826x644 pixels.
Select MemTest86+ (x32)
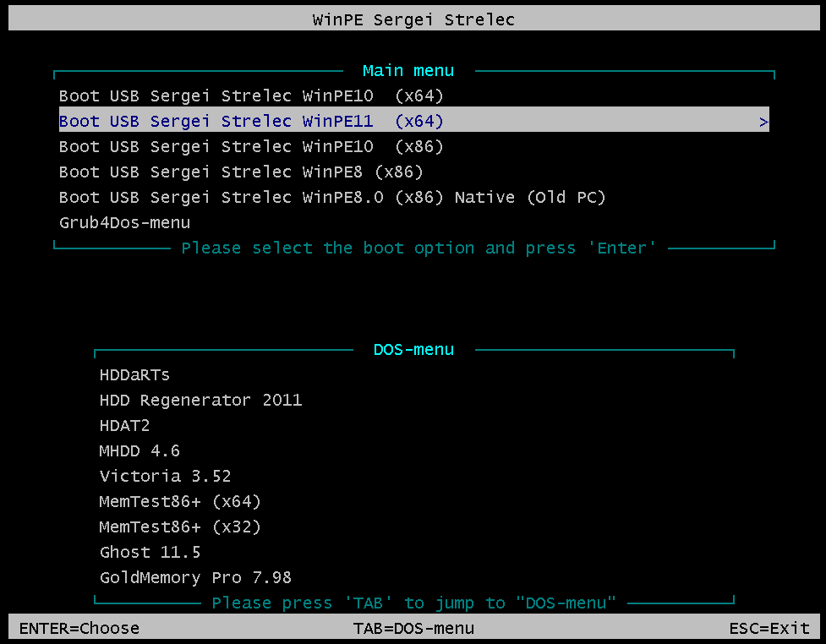180,527
